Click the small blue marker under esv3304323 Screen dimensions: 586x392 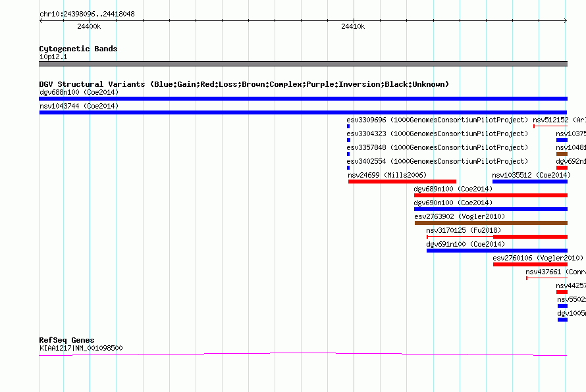pos(349,140)
